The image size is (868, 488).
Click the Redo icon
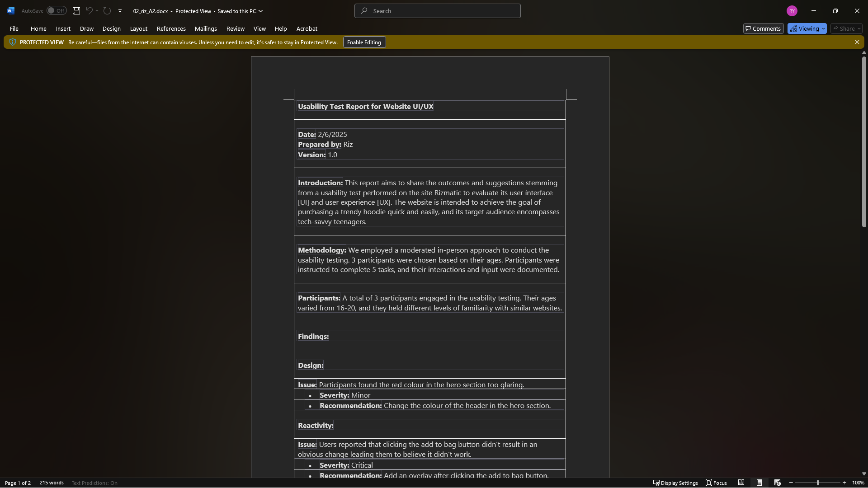107,11
